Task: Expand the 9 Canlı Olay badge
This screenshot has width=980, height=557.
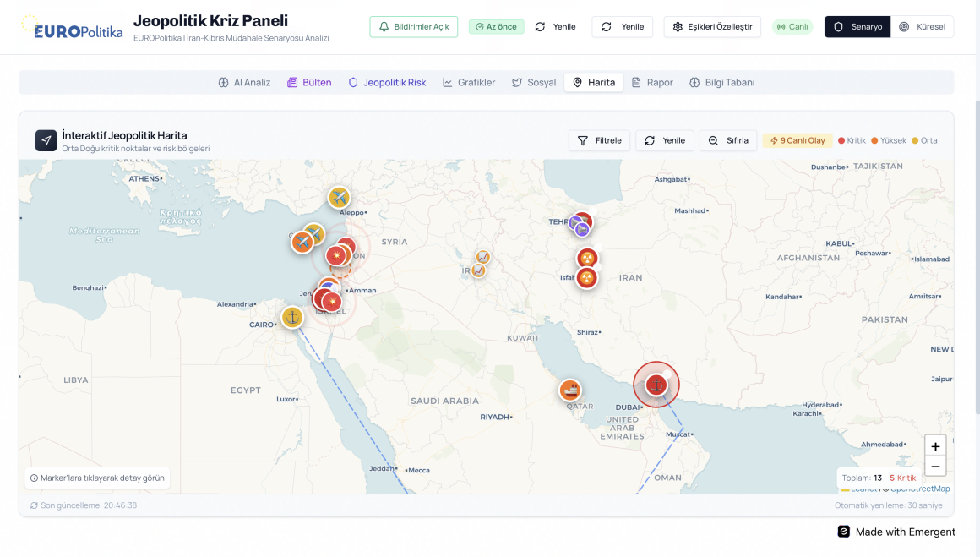Action: (x=797, y=140)
